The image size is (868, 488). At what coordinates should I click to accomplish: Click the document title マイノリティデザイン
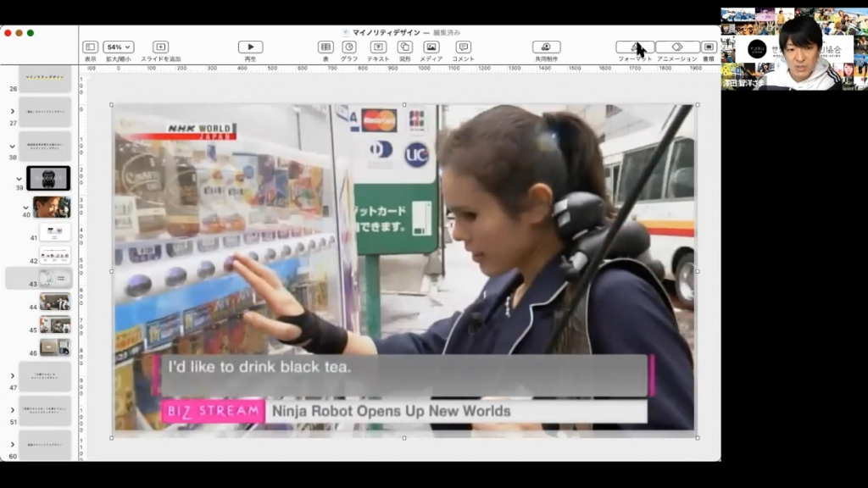[387, 33]
